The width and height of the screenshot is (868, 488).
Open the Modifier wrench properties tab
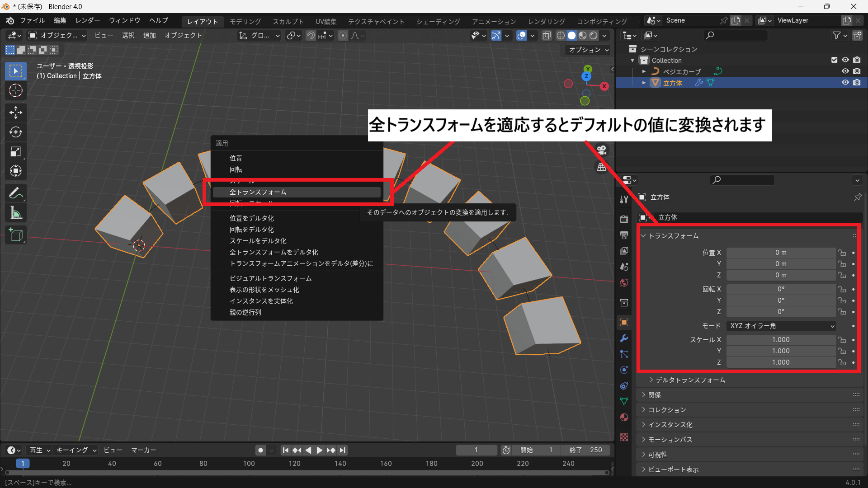[624, 338]
